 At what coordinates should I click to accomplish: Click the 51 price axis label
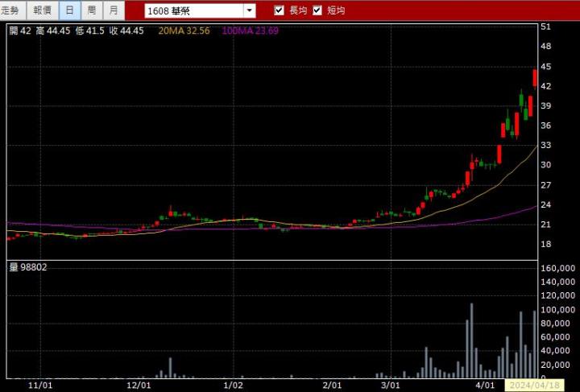tap(545, 27)
